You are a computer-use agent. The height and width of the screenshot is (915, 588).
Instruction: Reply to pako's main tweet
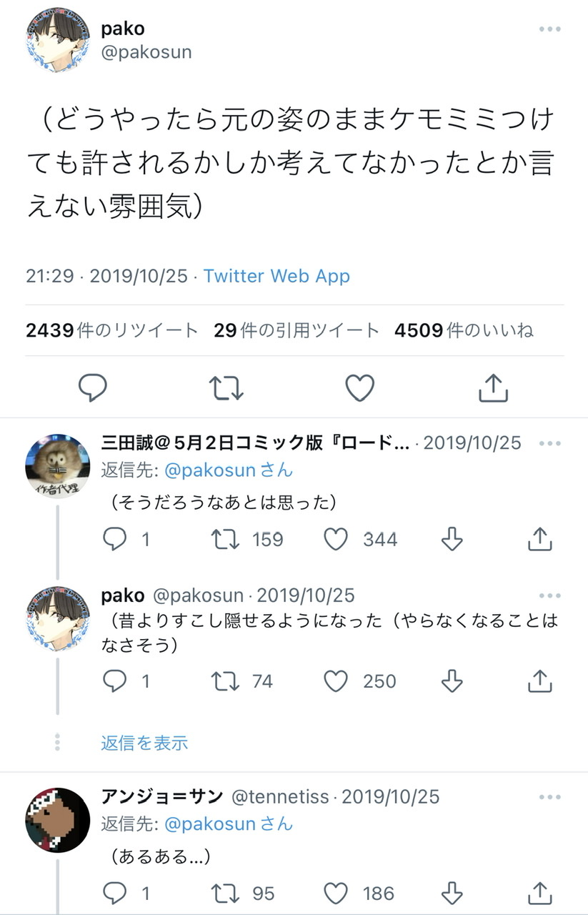[92, 387]
